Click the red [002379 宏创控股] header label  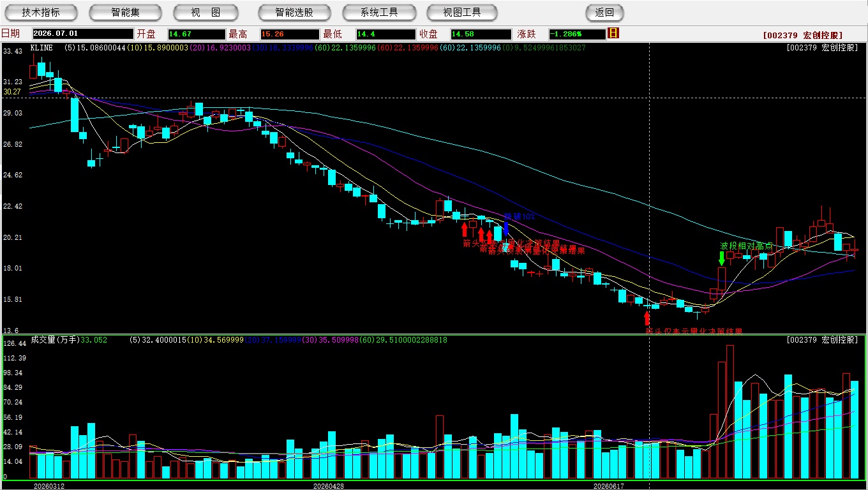[803, 36]
